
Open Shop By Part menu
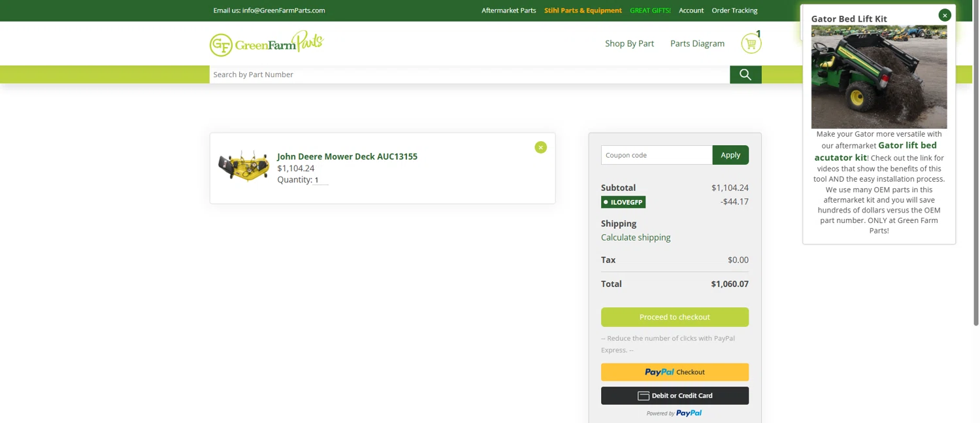[x=629, y=44]
